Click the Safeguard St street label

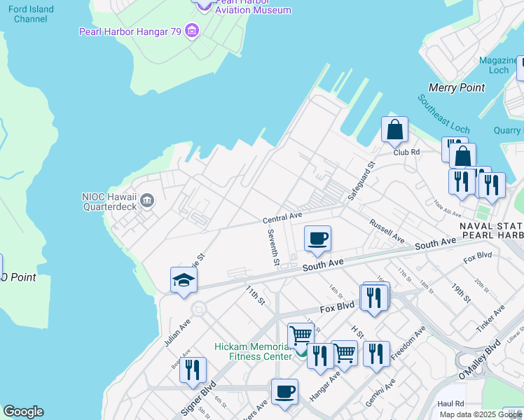tap(361, 181)
